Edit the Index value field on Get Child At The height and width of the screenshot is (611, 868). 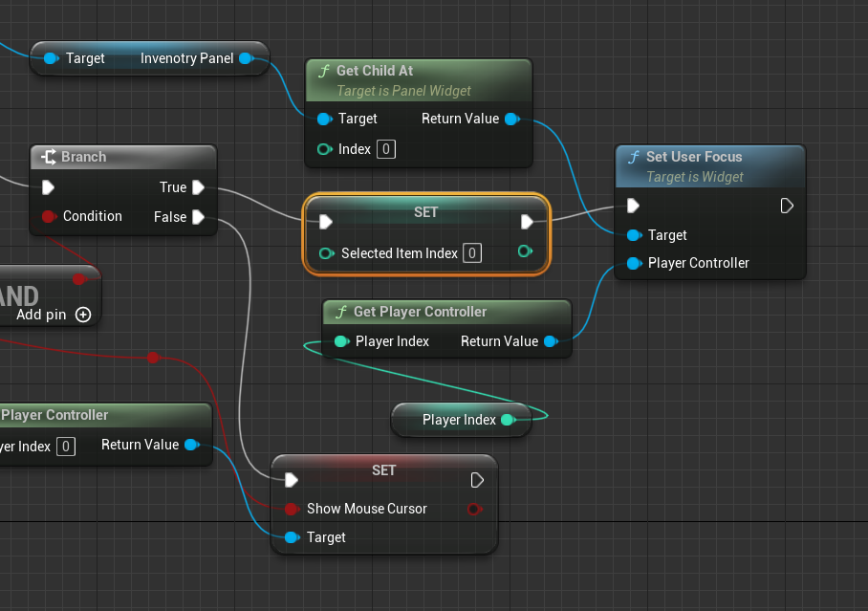[x=386, y=149]
